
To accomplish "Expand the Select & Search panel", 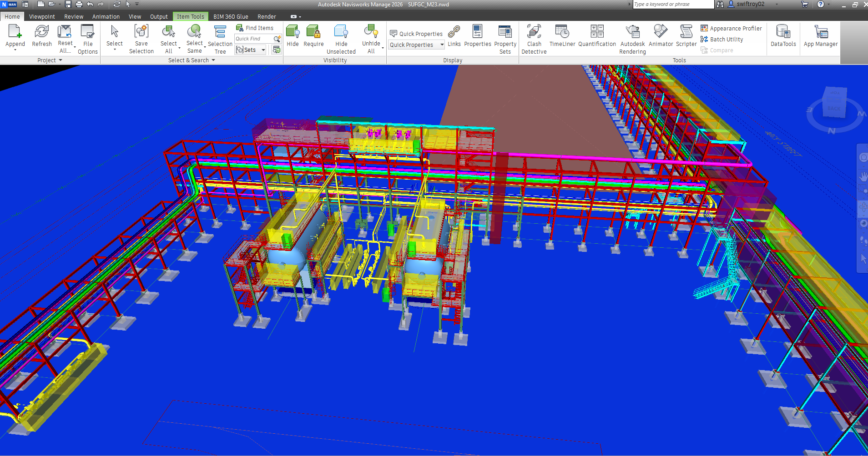I will (x=191, y=60).
